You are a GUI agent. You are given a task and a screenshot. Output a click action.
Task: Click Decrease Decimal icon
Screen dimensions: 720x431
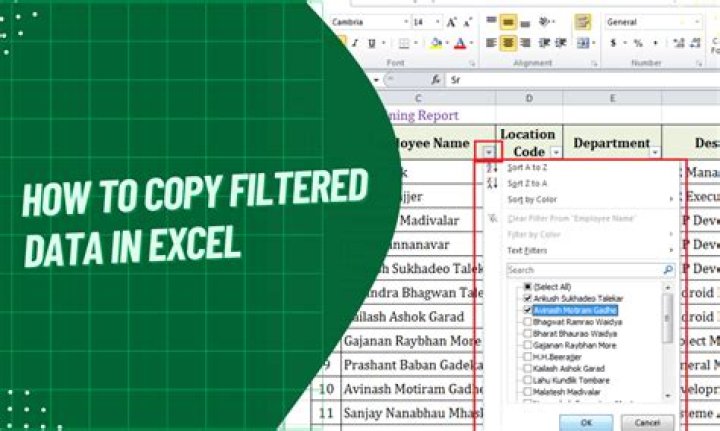click(x=695, y=43)
